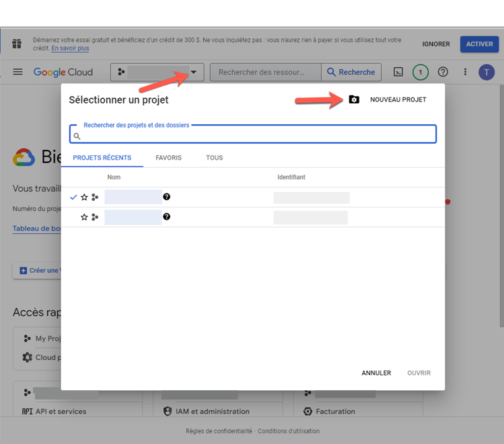Activate Cloud Shell terminal icon

(x=398, y=72)
